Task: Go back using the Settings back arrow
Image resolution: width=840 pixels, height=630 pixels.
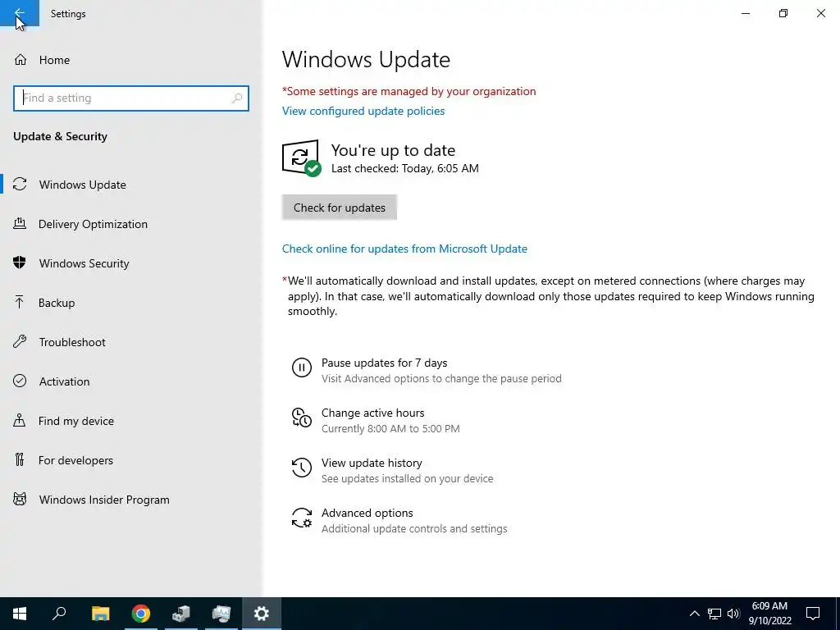Action: click(x=20, y=13)
